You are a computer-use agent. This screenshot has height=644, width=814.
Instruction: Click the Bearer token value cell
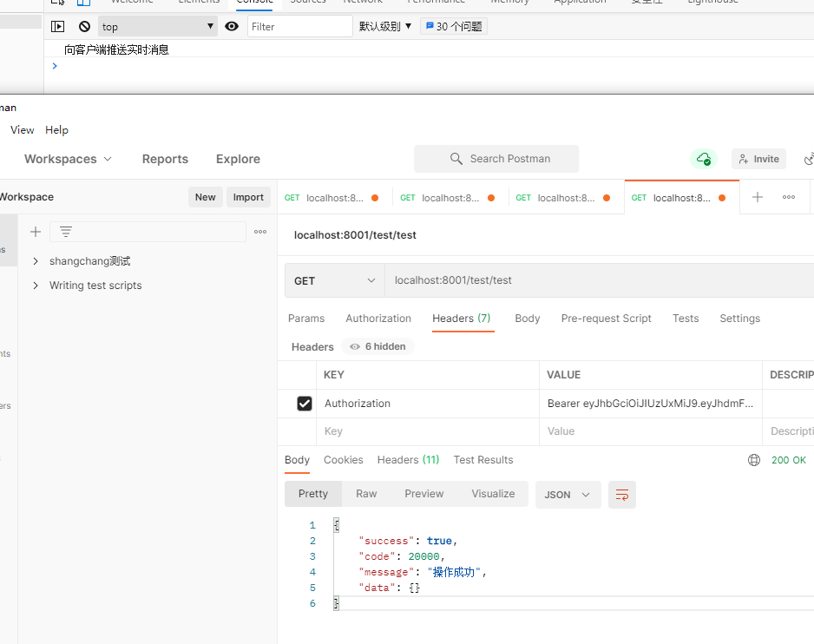(651, 404)
